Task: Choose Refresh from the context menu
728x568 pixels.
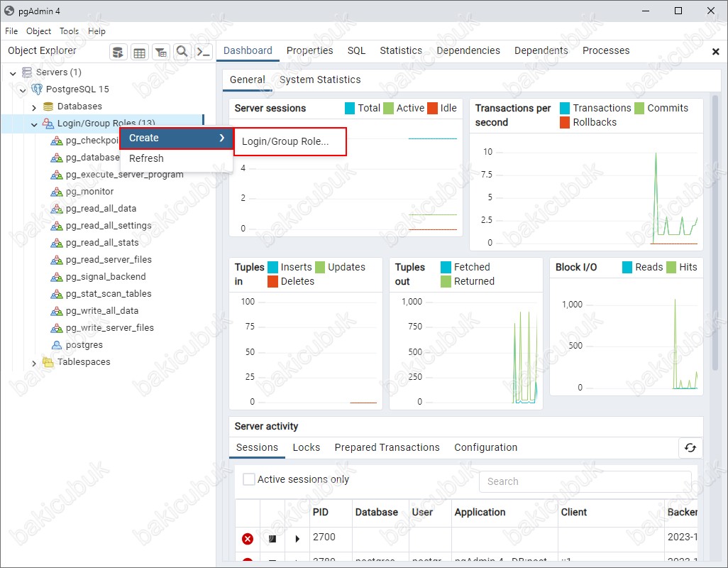Action: pos(177,158)
